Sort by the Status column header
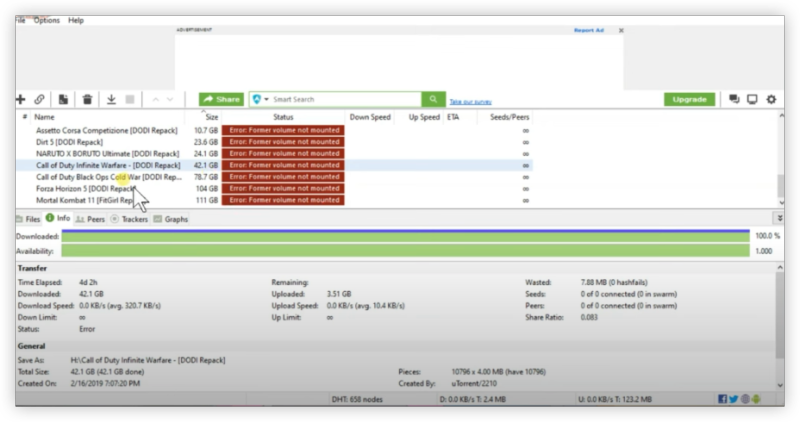 [x=283, y=117]
